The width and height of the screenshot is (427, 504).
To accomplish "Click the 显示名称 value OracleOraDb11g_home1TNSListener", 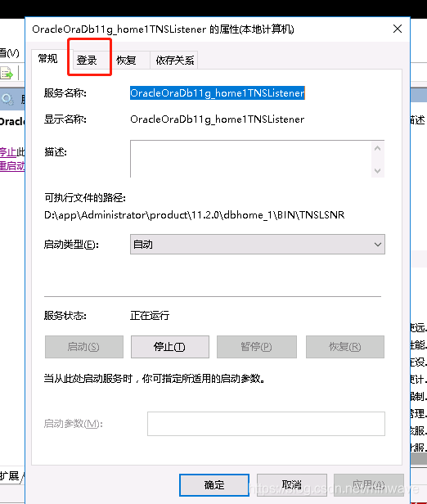I will pos(218,119).
